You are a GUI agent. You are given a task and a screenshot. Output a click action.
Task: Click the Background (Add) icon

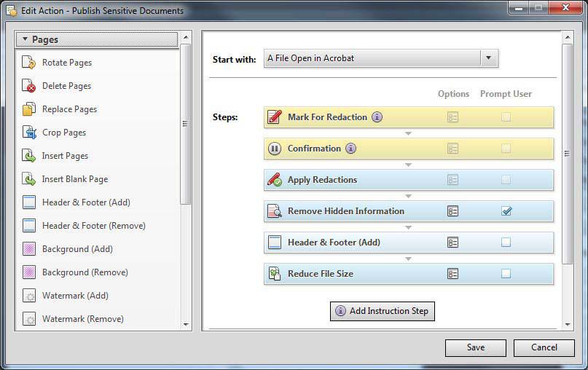(29, 249)
